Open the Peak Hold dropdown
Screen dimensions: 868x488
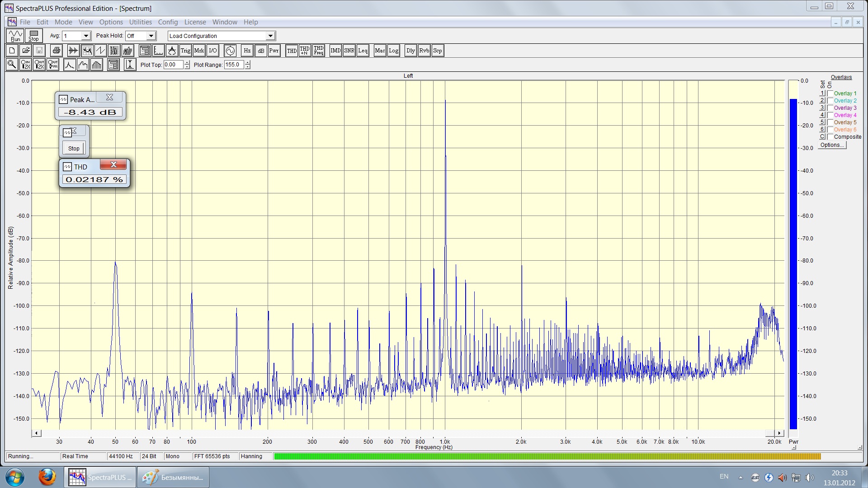click(151, 36)
